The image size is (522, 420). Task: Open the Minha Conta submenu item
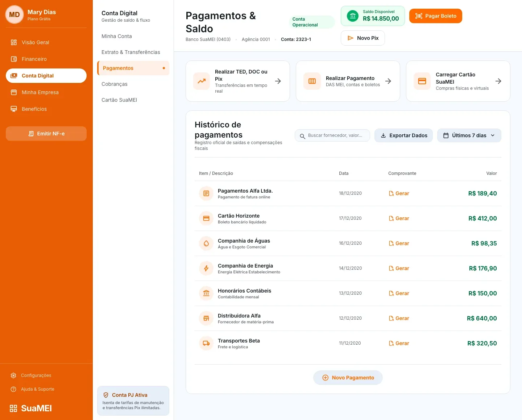[x=133, y=36]
